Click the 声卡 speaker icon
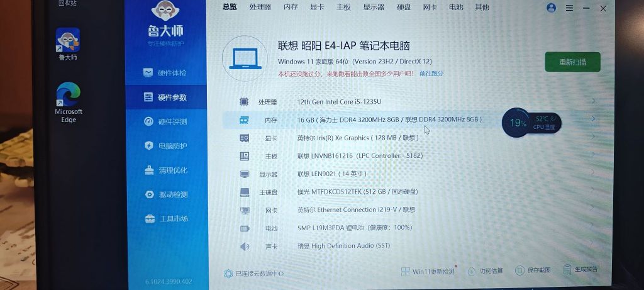Screen dimensions: 644x290 tap(245, 246)
